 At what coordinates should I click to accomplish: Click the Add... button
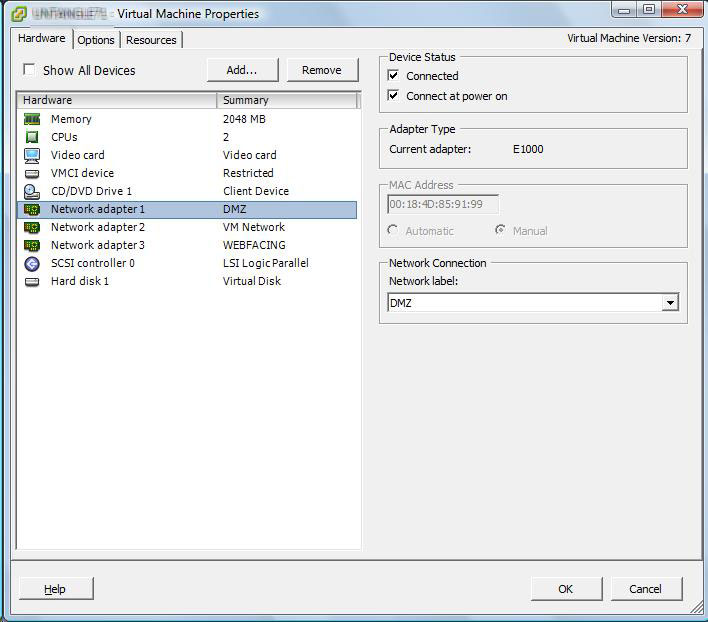[x=241, y=70]
